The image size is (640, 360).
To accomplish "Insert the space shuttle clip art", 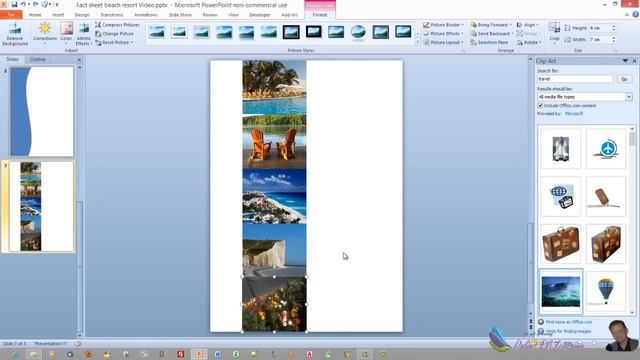I will (560, 148).
